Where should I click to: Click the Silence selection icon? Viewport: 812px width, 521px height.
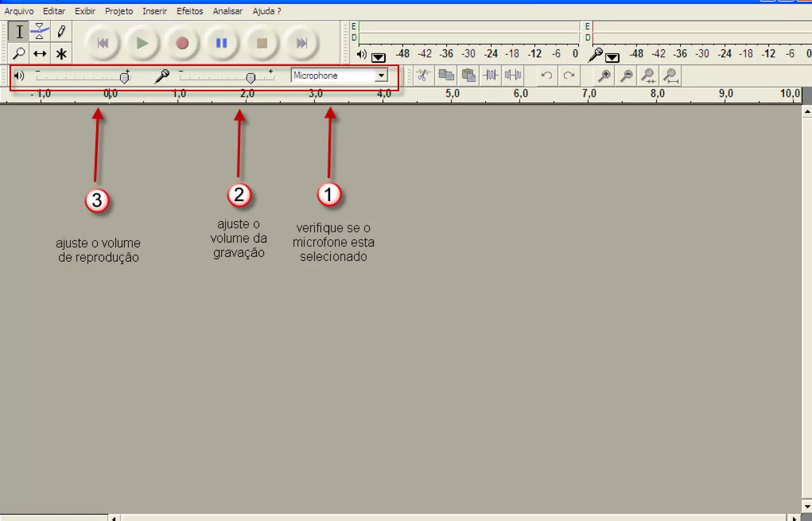pos(513,75)
